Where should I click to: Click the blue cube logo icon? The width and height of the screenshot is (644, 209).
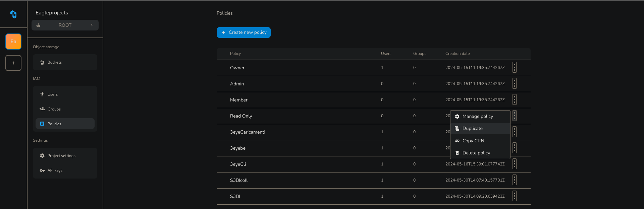pos(13,14)
